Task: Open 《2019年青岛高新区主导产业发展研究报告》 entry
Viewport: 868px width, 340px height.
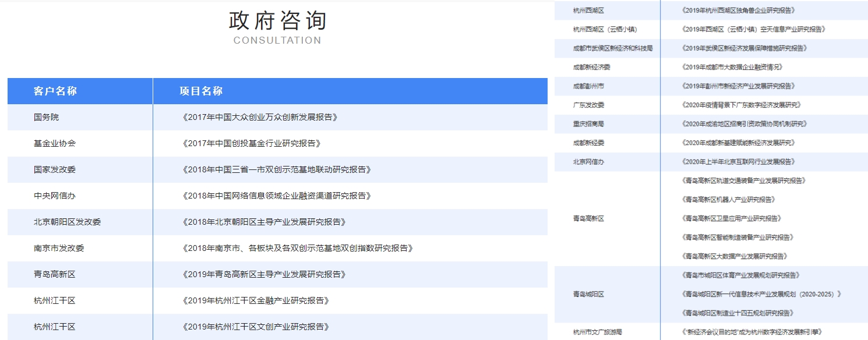Action: coord(264,274)
